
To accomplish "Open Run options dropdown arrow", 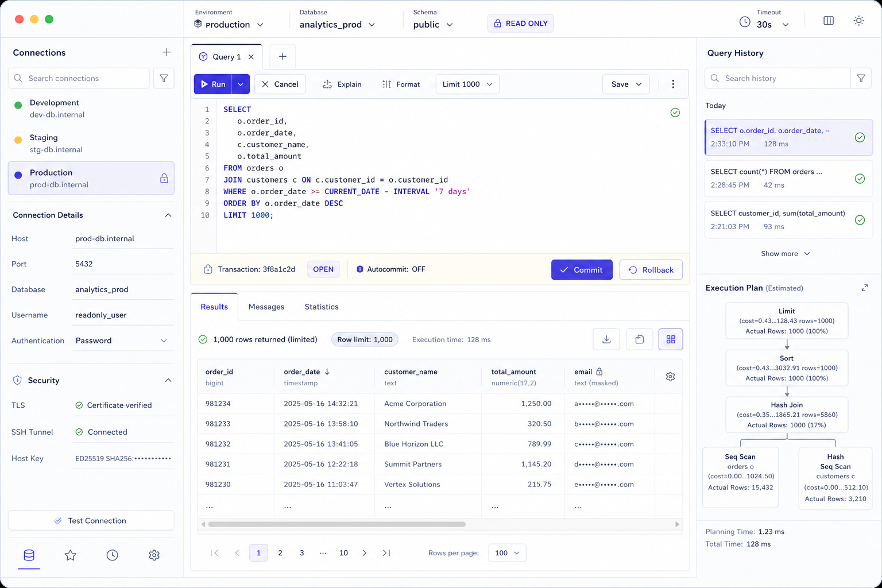I will pos(241,84).
